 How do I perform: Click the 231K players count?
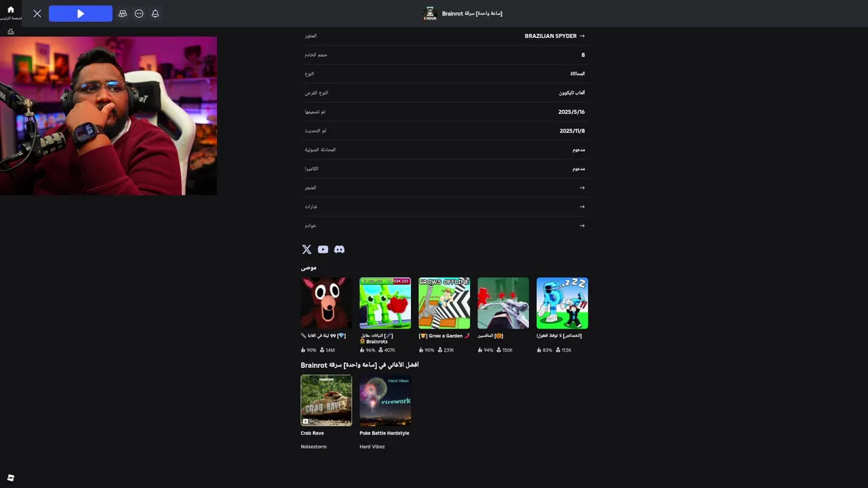click(x=448, y=350)
